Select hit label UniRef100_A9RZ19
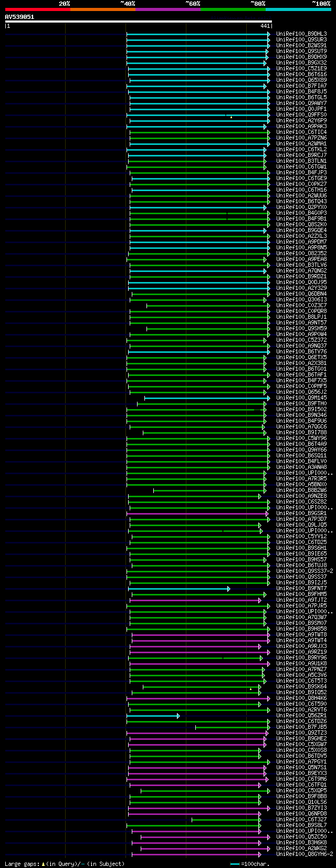336x868 pixels. 301,652
